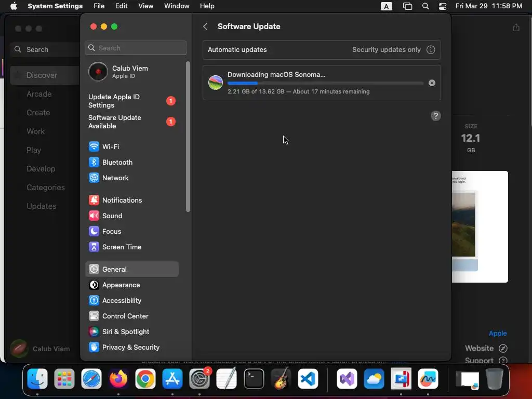Click the App Store screenshot thumbnail
The height and width of the screenshot is (399, 532).
pyautogui.click(x=480, y=227)
